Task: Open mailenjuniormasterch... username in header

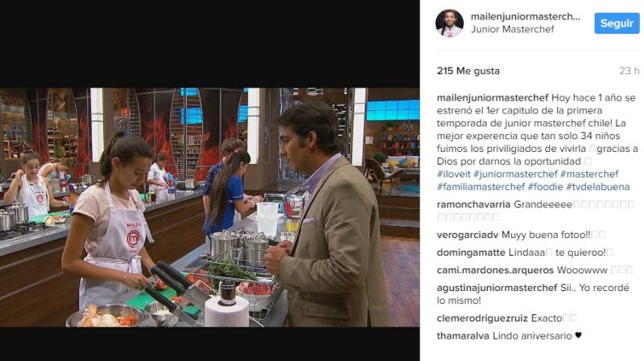Action: coord(526,17)
